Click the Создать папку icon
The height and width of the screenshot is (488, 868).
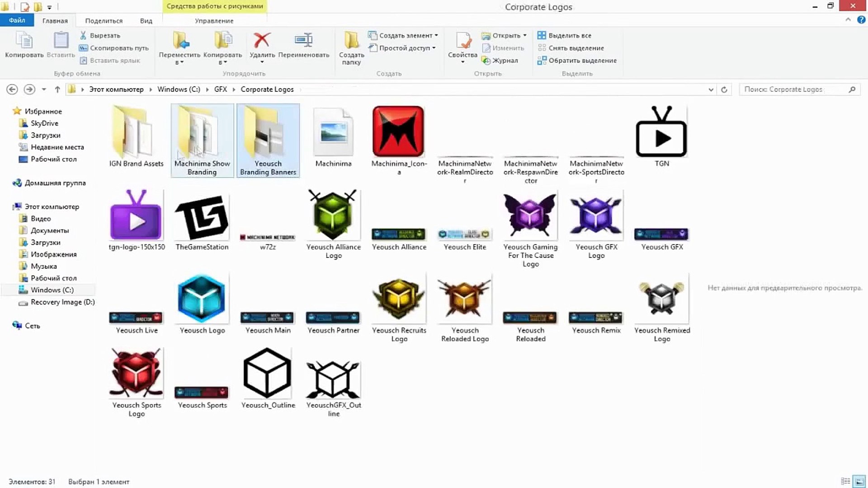point(351,40)
